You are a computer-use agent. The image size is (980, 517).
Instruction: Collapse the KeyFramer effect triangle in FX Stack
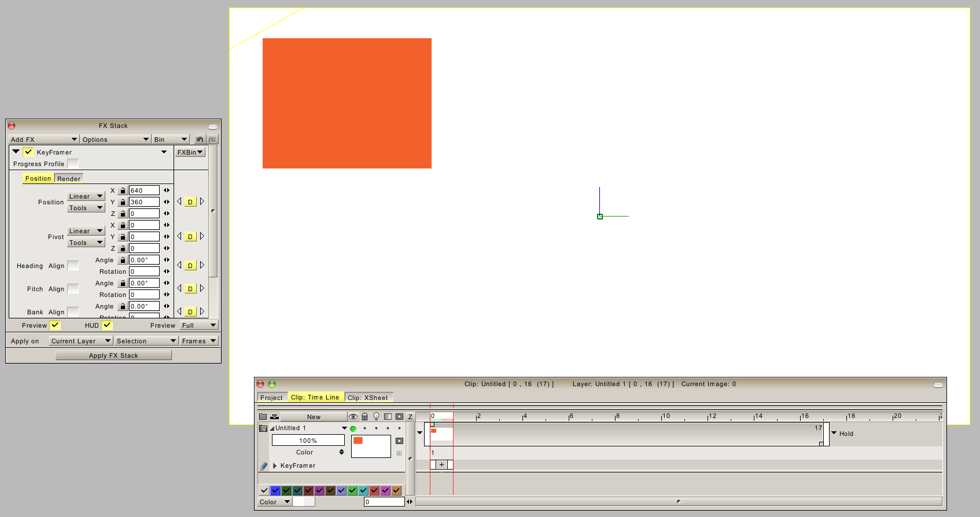(x=16, y=152)
